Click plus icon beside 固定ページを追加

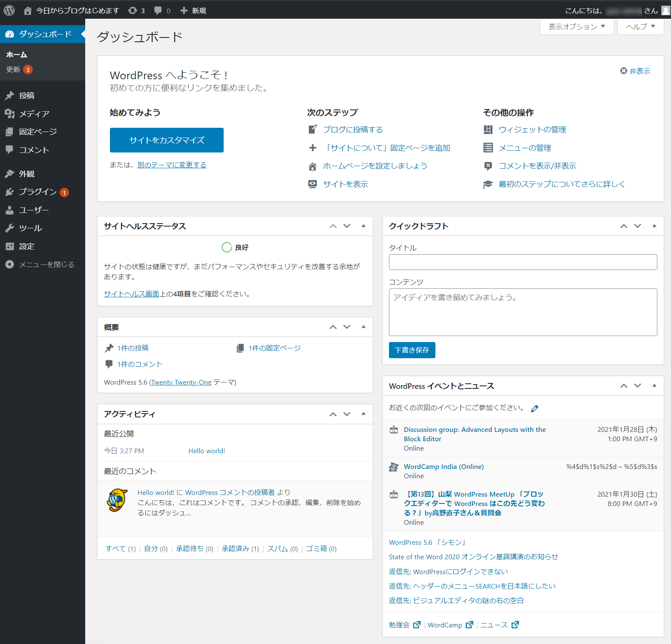click(313, 148)
